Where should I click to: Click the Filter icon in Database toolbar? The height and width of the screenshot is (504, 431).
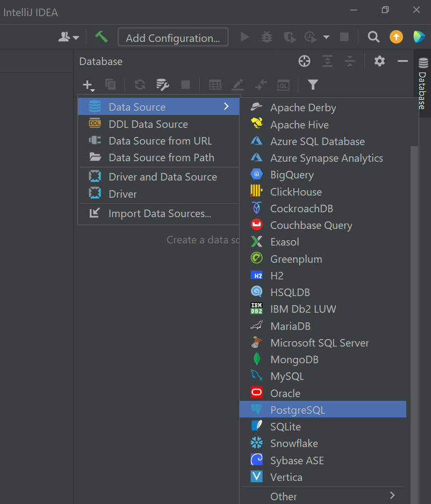(x=313, y=84)
